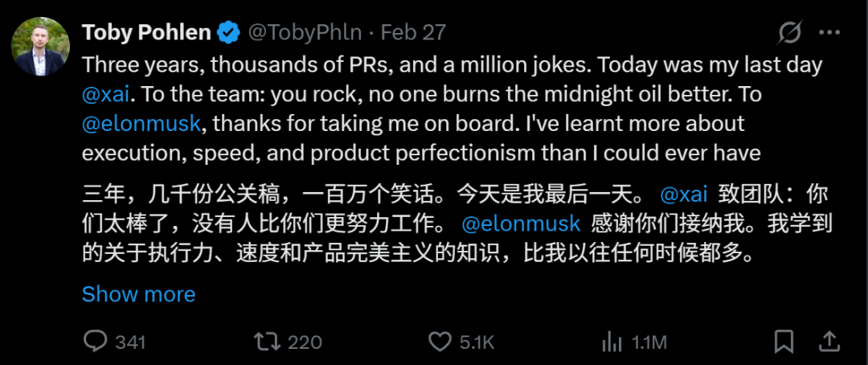Click the blue verified badge

coord(229,33)
